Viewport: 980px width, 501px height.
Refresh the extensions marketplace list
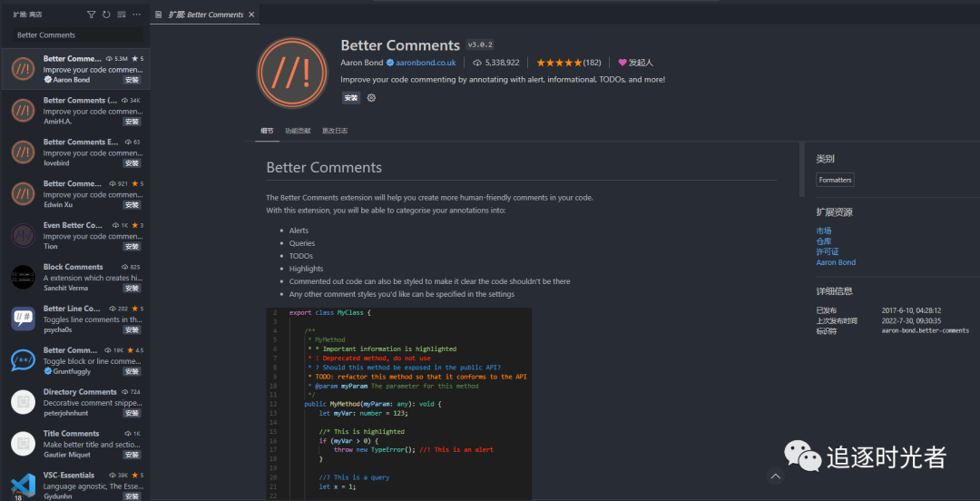pyautogui.click(x=106, y=15)
